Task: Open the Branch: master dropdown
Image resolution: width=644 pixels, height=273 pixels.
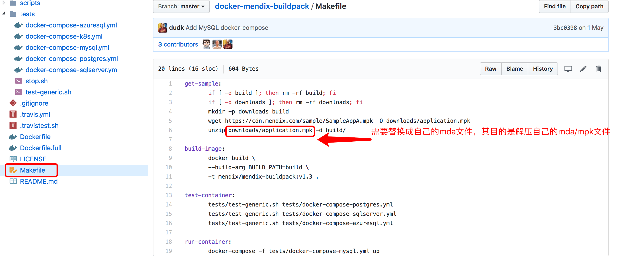Action: point(181,7)
